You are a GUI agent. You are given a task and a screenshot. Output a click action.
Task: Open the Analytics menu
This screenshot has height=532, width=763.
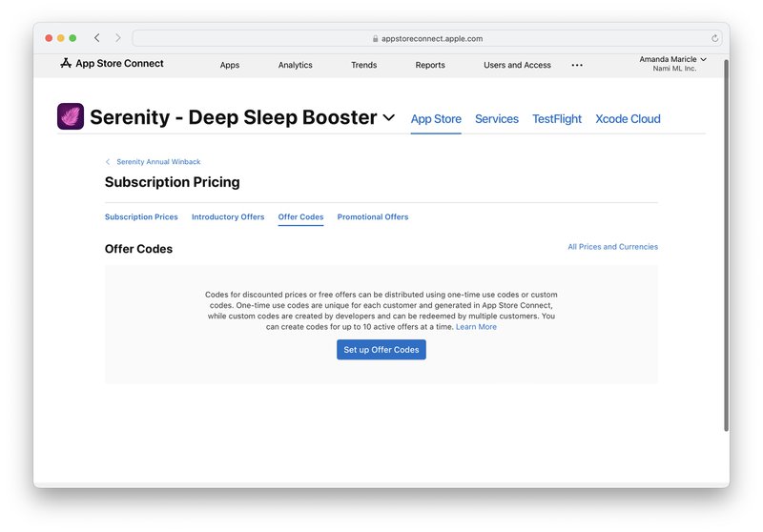point(296,65)
